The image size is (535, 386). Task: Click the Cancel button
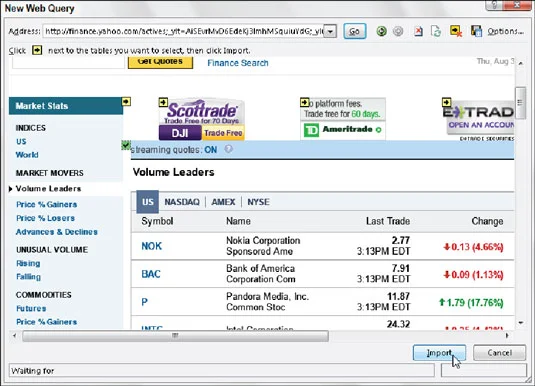point(500,353)
